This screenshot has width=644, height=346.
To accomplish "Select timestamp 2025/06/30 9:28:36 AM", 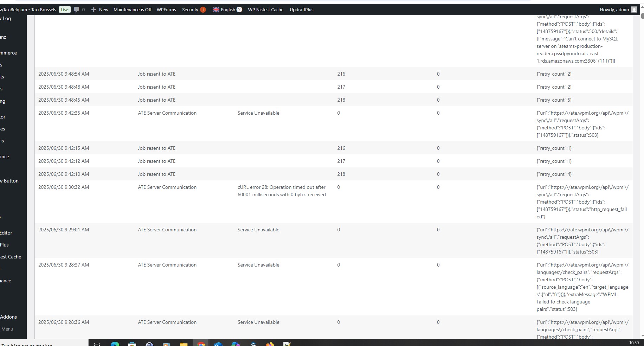I will point(64,322).
